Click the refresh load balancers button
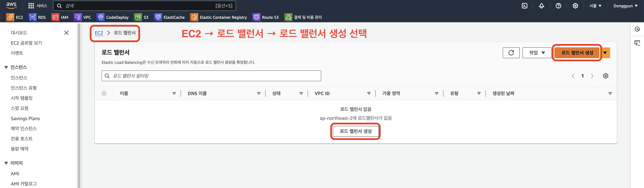Image resolution: width=644 pixels, height=188 pixels. pyautogui.click(x=511, y=53)
